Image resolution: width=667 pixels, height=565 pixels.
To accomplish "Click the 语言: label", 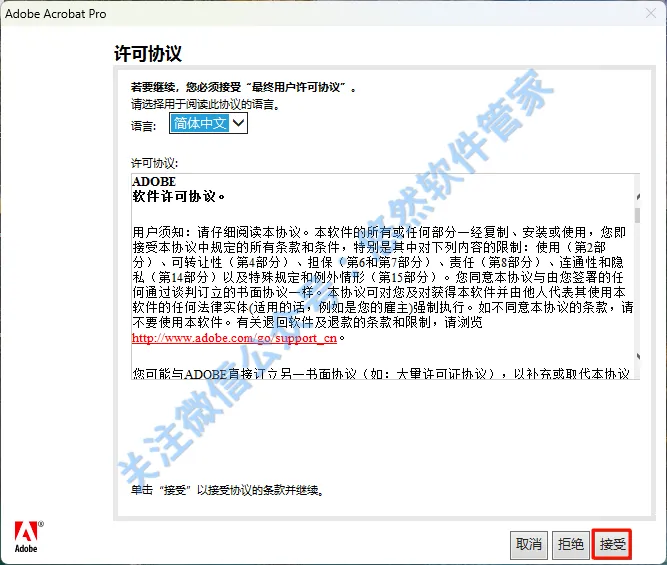I will (143, 126).
